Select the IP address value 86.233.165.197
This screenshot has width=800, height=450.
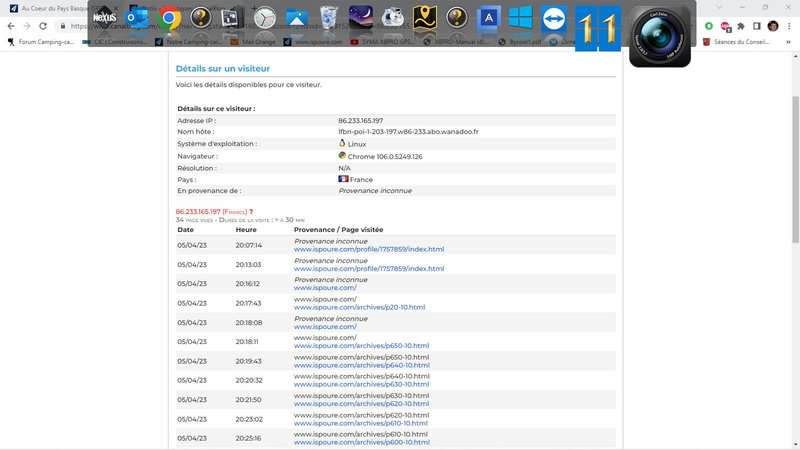click(361, 120)
